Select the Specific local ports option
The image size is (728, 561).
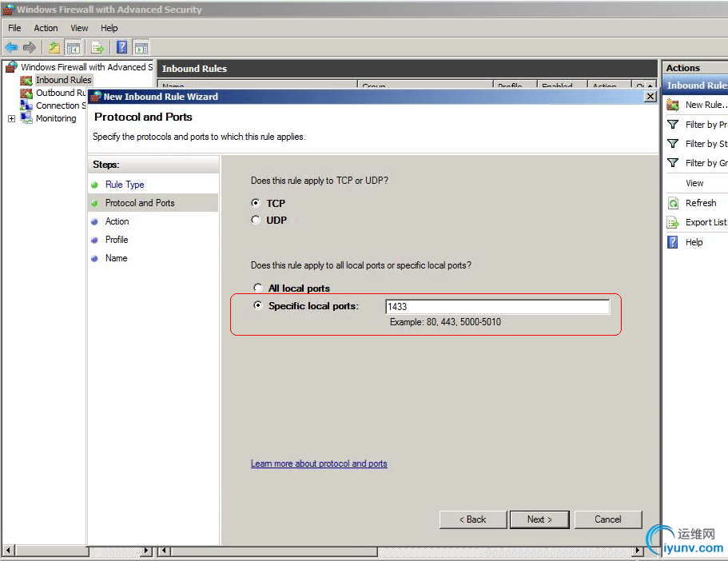257,305
